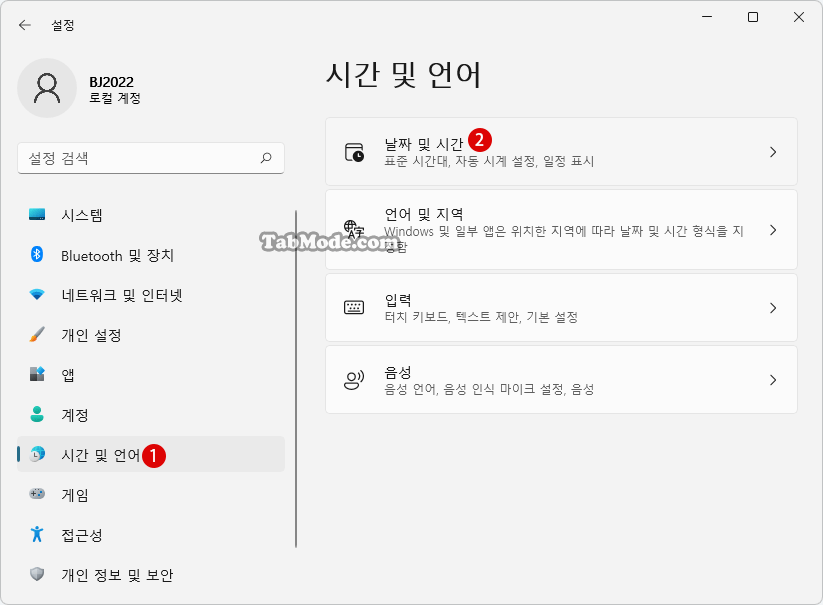Click the 음성 speech icon
This screenshot has width=823, height=605.
[354, 379]
